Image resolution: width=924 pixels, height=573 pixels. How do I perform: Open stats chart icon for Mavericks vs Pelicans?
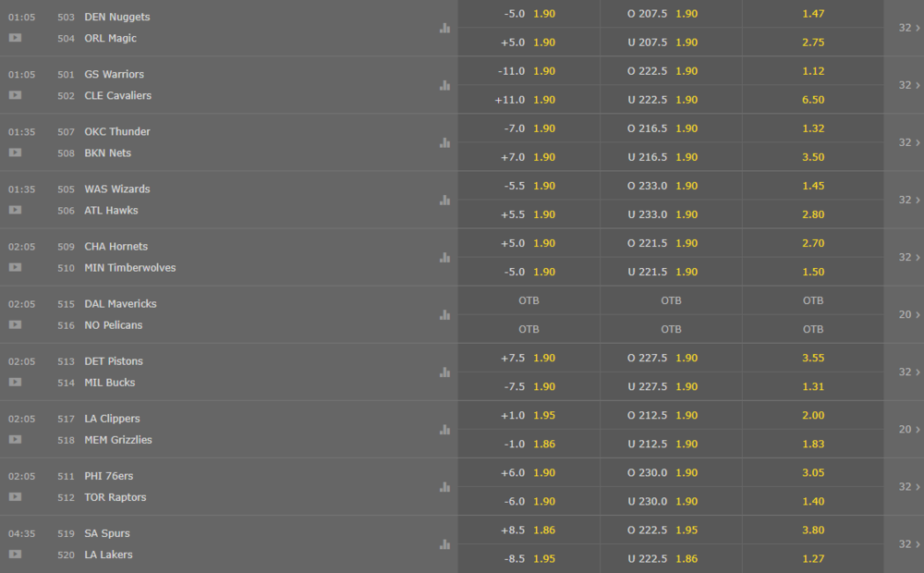coord(445,315)
